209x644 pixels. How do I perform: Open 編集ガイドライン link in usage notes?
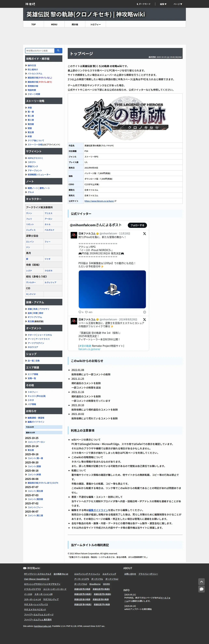click(x=98, y=510)
